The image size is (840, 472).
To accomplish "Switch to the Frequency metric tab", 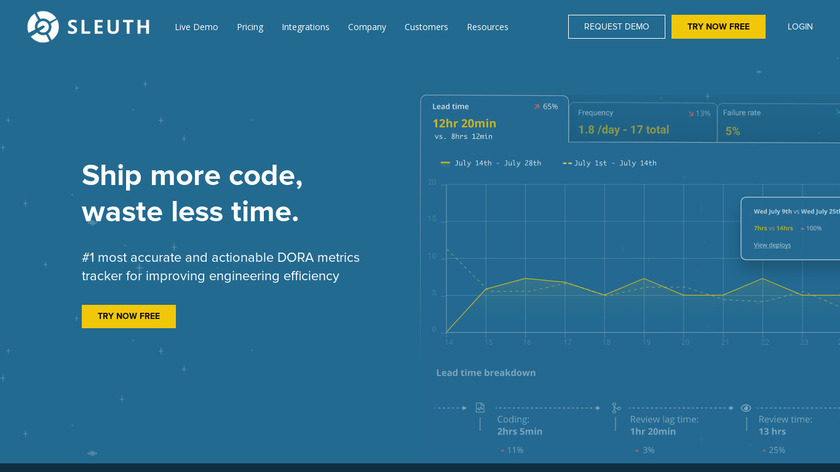I will coord(643,123).
